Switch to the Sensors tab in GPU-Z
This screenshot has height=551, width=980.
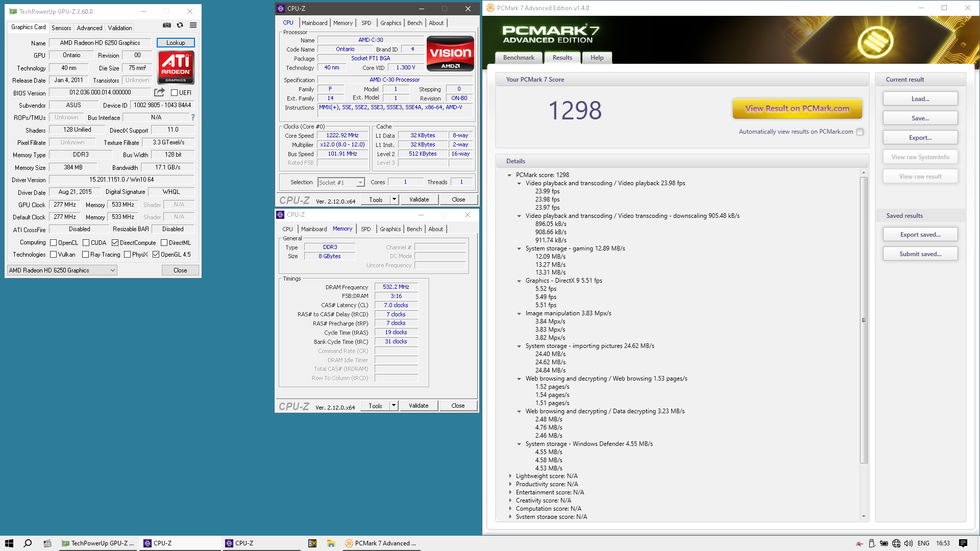(x=61, y=28)
